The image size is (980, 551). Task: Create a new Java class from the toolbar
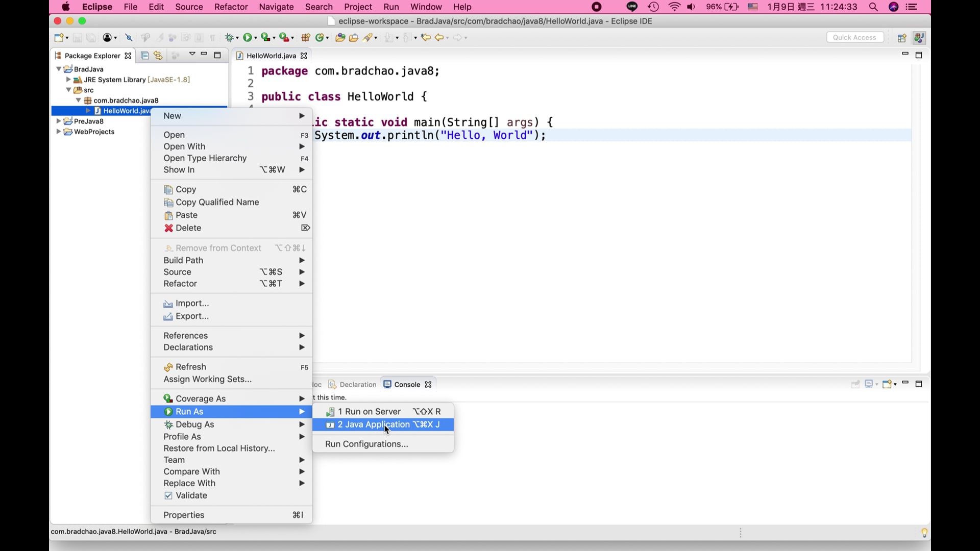[x=319, y=37]
